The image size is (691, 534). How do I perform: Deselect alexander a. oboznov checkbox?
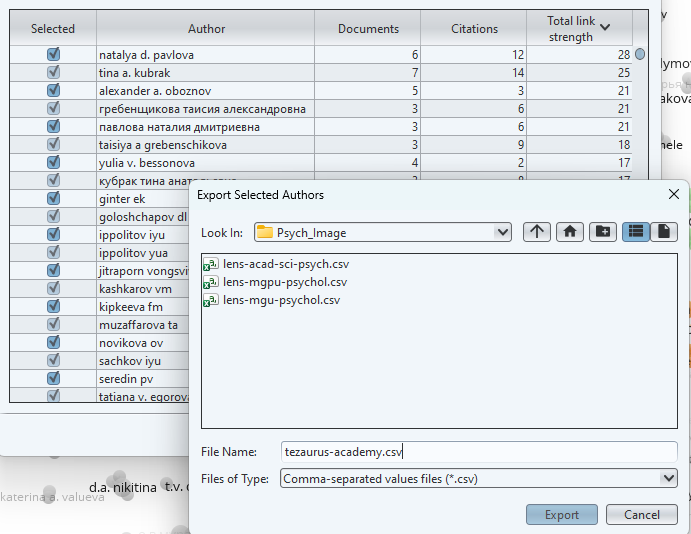coord(53,90)
